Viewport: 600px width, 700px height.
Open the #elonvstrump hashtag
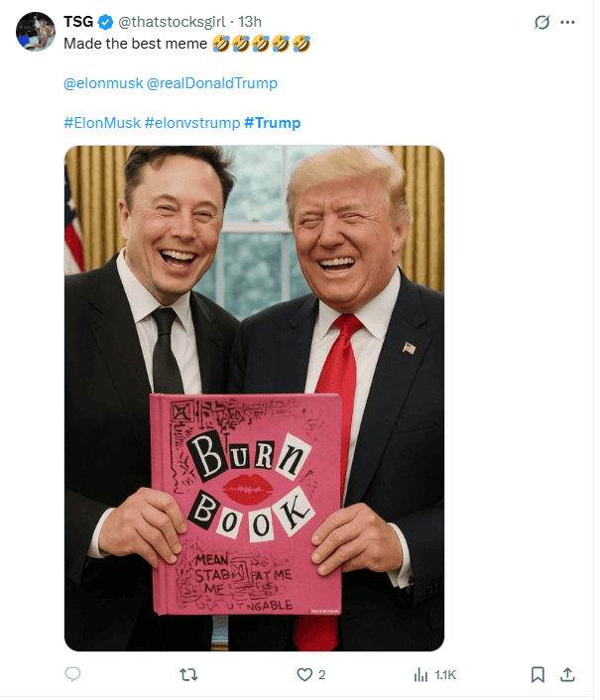194,124
